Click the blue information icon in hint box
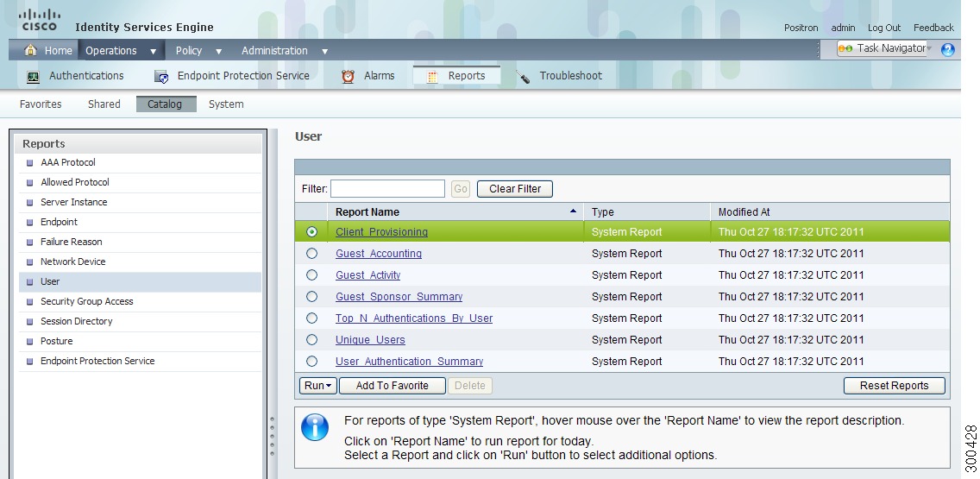This screenshot has height=479, width=980. [314, 427]
